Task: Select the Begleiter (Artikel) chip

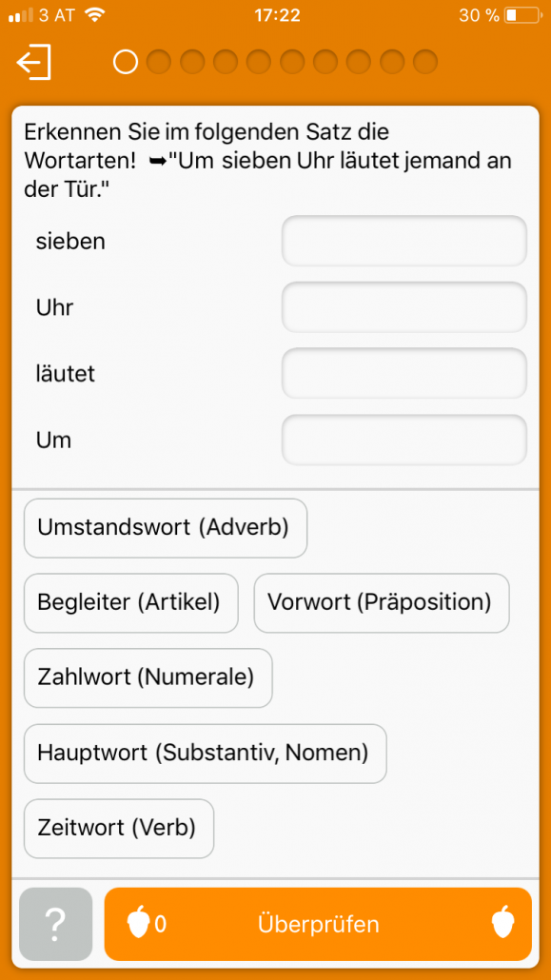Action: click(x=130, y=603)
